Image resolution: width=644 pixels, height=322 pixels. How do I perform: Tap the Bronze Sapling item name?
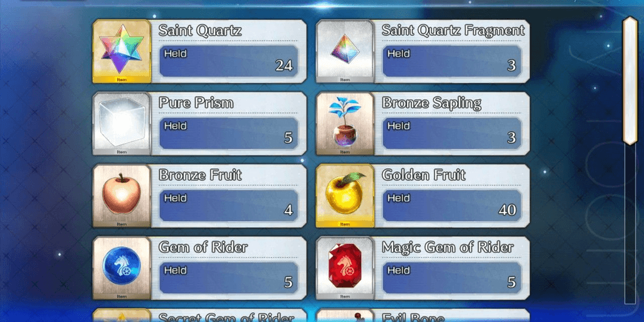431,103
